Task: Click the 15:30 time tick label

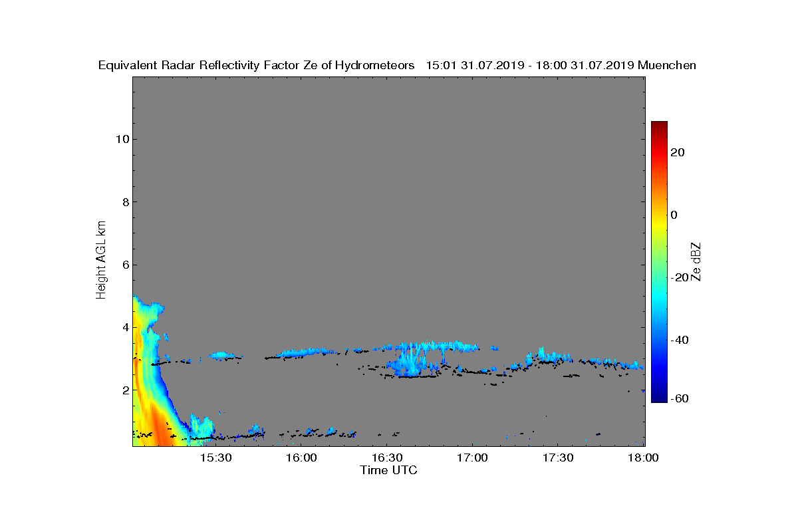Action: point(217,458)
